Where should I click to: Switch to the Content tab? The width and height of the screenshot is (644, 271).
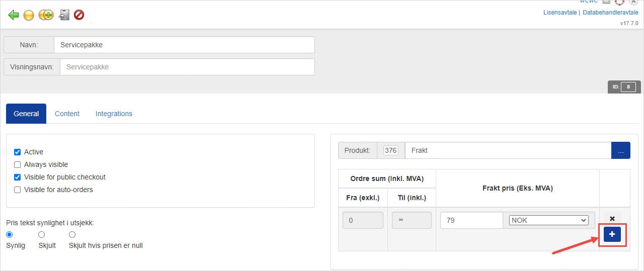pos(67,114)
